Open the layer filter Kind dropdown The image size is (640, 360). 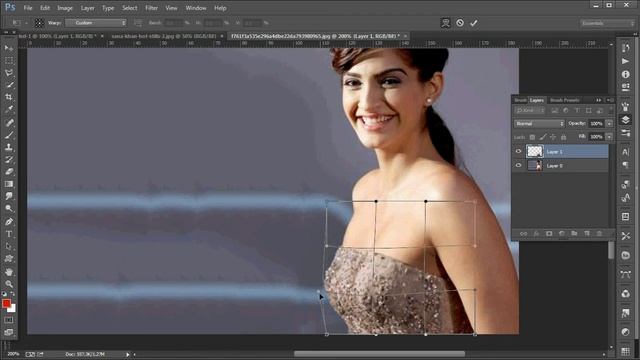coord(530,111)
